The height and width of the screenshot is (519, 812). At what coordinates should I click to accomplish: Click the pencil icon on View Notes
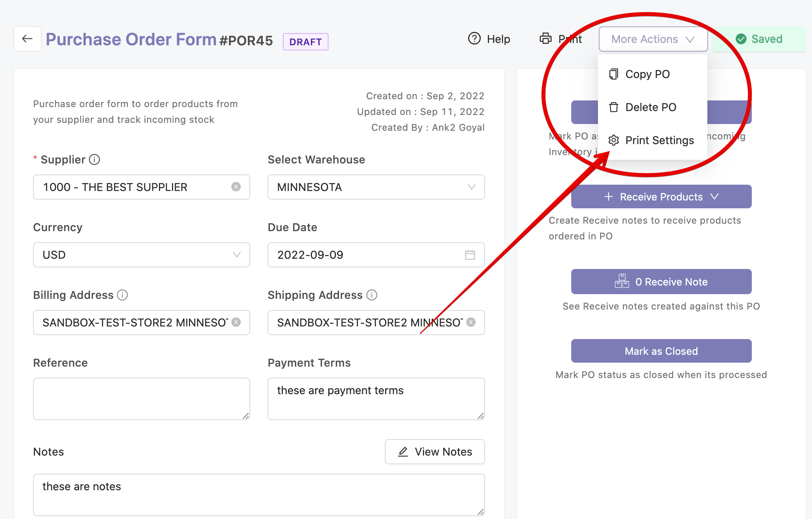click(x=402, y=452)
